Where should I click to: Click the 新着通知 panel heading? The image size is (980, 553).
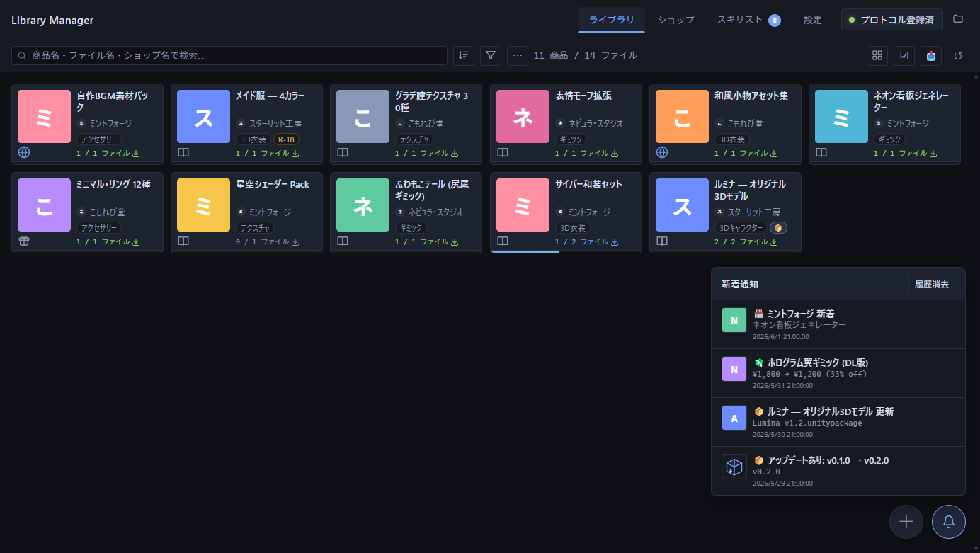click(x=740, y=284)
